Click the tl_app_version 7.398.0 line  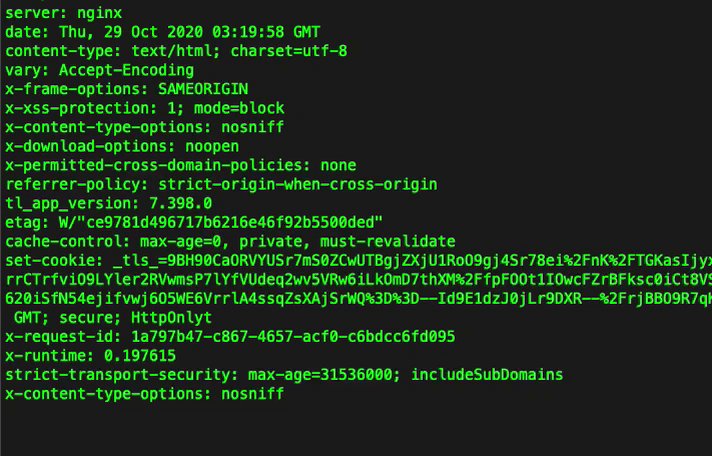click(x=108, y=203)
